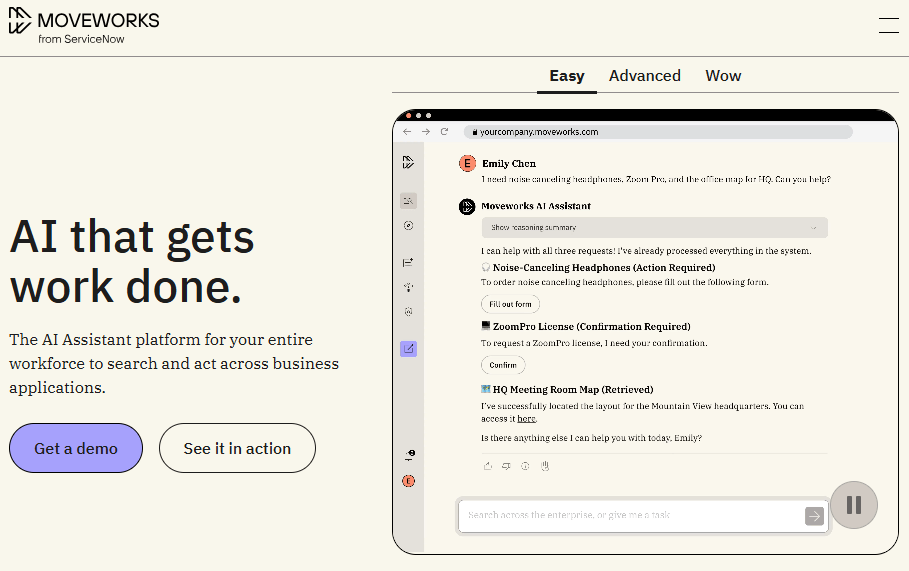Pause the demo animation
Image resolution: width=909 pixels, height=571 pixels.
(x=853, y=505)
